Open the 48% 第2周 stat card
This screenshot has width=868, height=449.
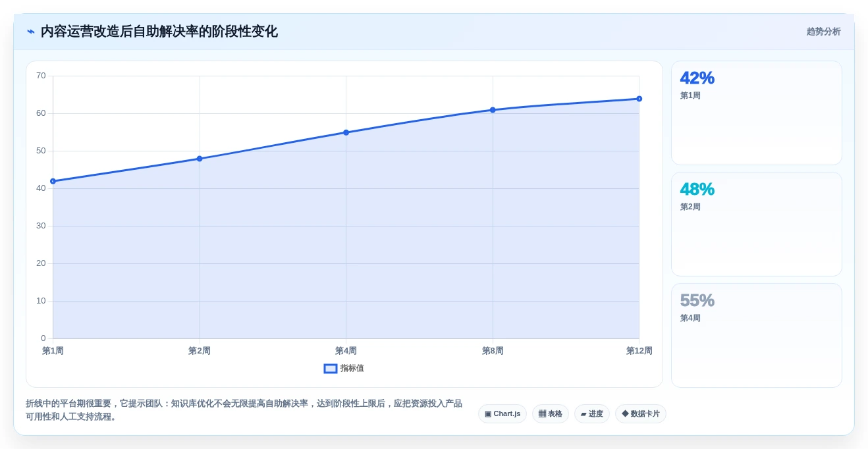(757, 224)
